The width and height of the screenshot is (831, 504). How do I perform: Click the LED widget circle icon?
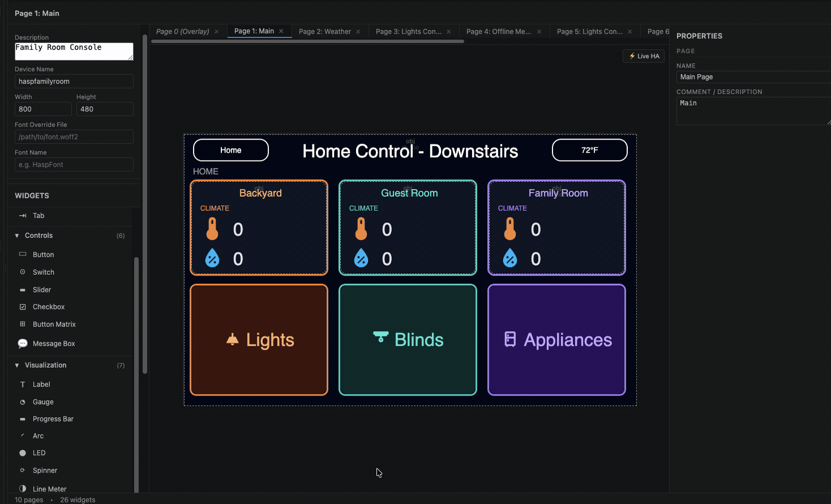[x=23, y=453]
